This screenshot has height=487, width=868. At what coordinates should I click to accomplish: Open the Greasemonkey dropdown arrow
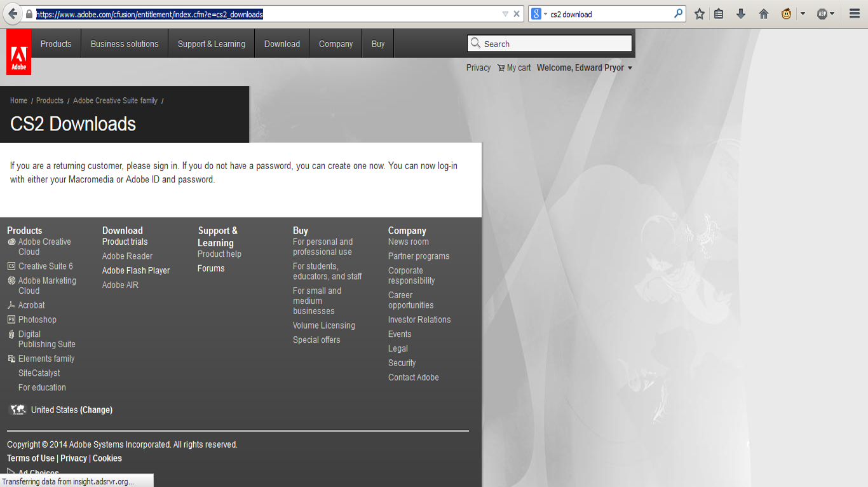803,14
